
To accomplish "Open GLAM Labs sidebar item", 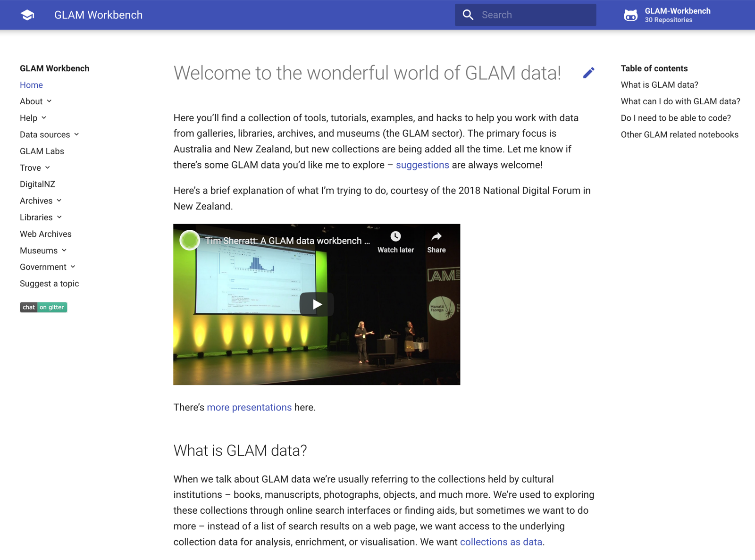I will coord(42,151).
